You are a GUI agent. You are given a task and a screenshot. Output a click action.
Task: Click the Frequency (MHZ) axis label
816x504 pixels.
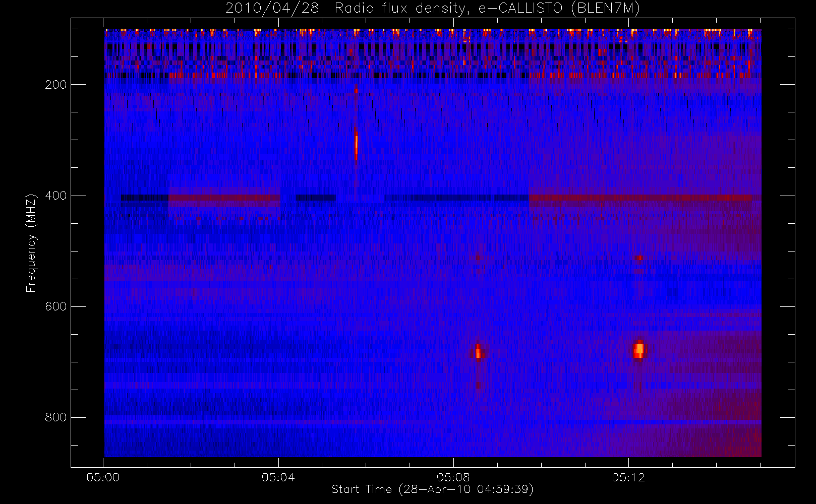point(31,243)
